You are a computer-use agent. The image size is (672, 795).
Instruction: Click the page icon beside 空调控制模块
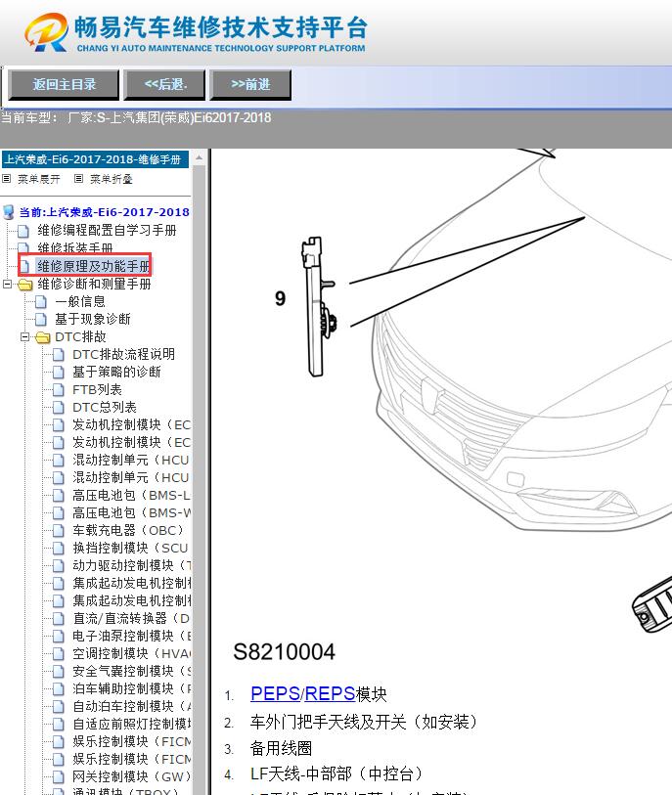[x=59, y=654]
